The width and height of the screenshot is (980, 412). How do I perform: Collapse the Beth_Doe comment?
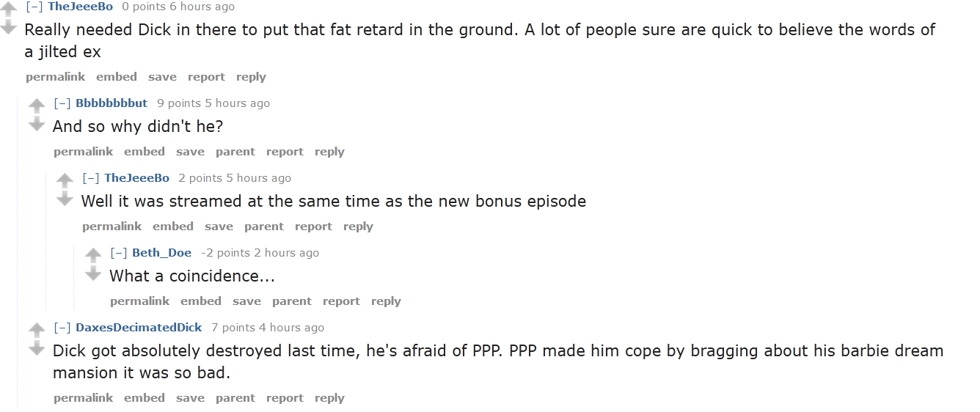pos(119,253)
